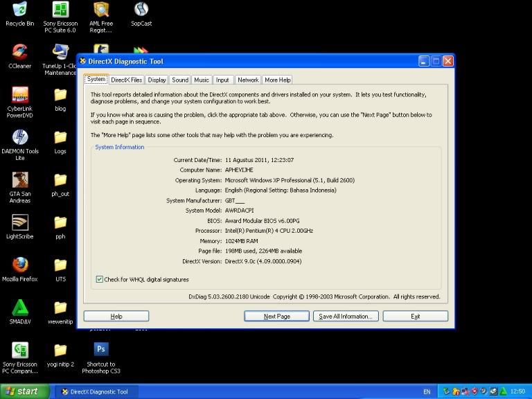Launch the LightScribe icon
The width and height of the screenshot is (532, 399).
tap(19, 227)
